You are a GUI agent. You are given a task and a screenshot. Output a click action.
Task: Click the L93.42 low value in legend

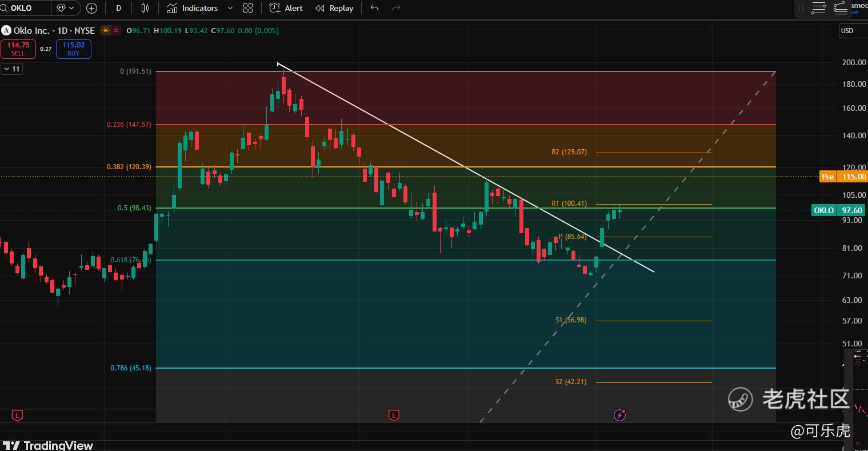click(196, 30)
